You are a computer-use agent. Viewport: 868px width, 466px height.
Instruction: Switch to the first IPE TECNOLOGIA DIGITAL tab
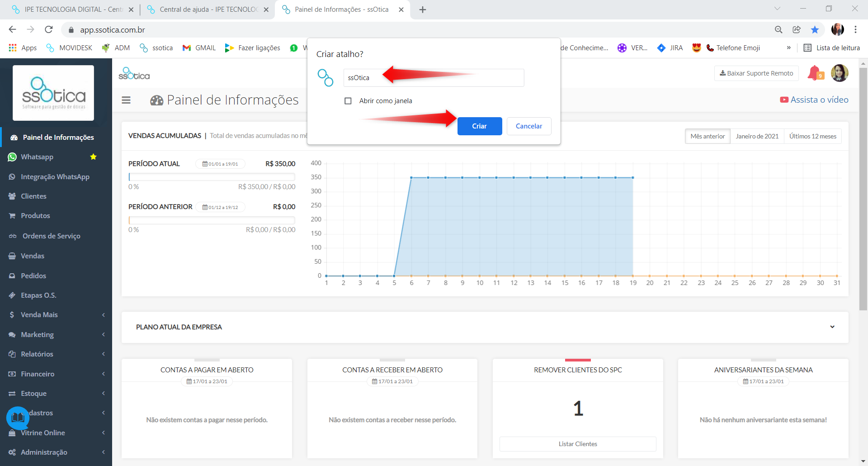tap(72, 10)
